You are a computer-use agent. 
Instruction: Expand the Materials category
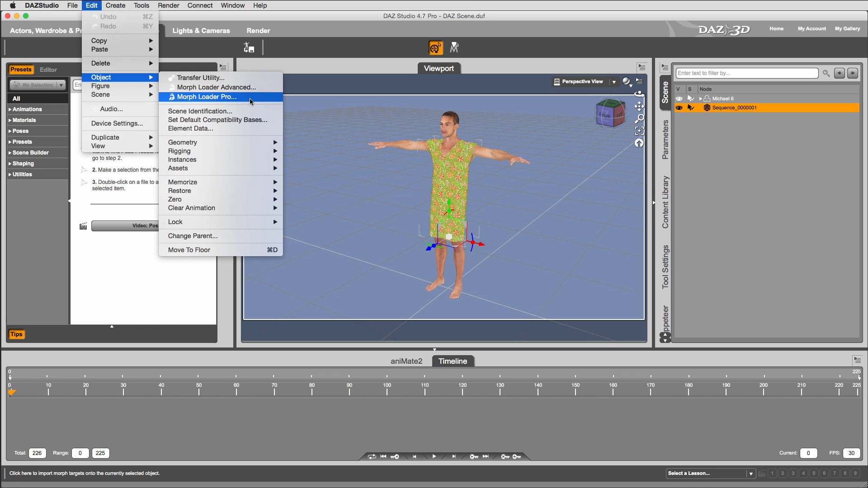click(10, 120)
